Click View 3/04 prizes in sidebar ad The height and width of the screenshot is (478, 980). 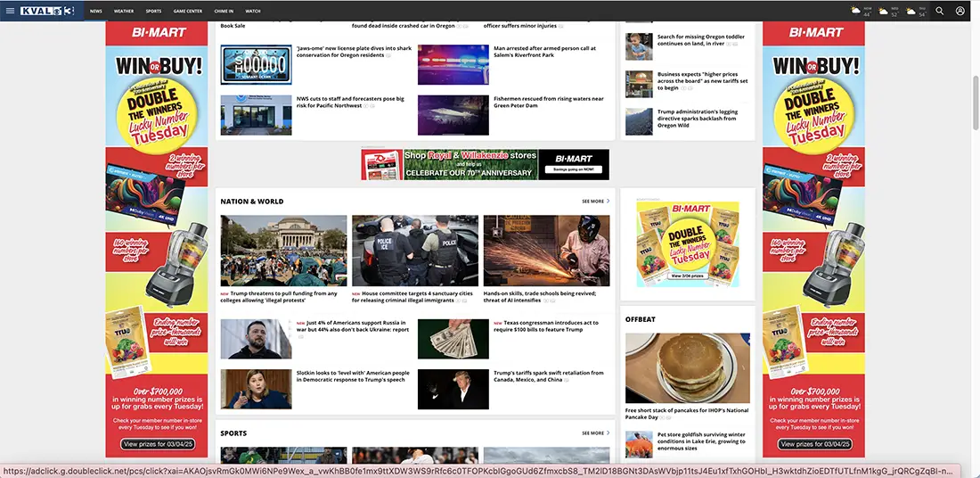[688, 276]
